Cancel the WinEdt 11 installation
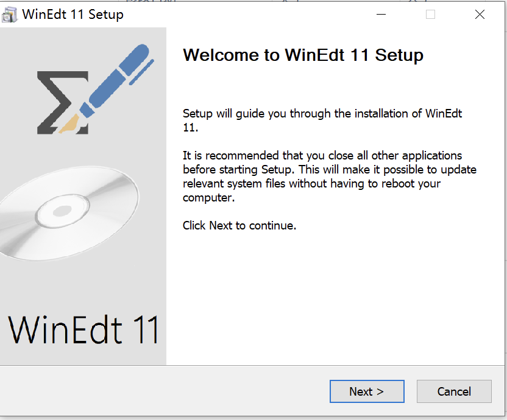Image resolution: width=507 pixels, height=420 pixels. click(454, 391)
